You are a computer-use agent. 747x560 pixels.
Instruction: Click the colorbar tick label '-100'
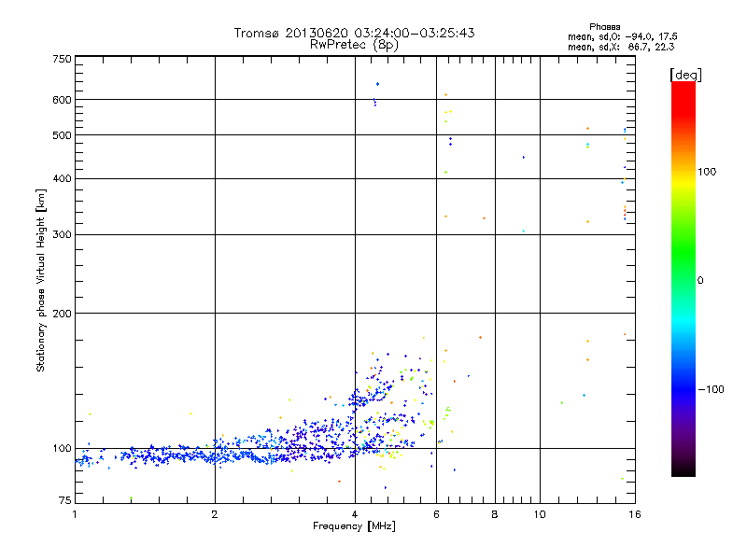[711, 389]
